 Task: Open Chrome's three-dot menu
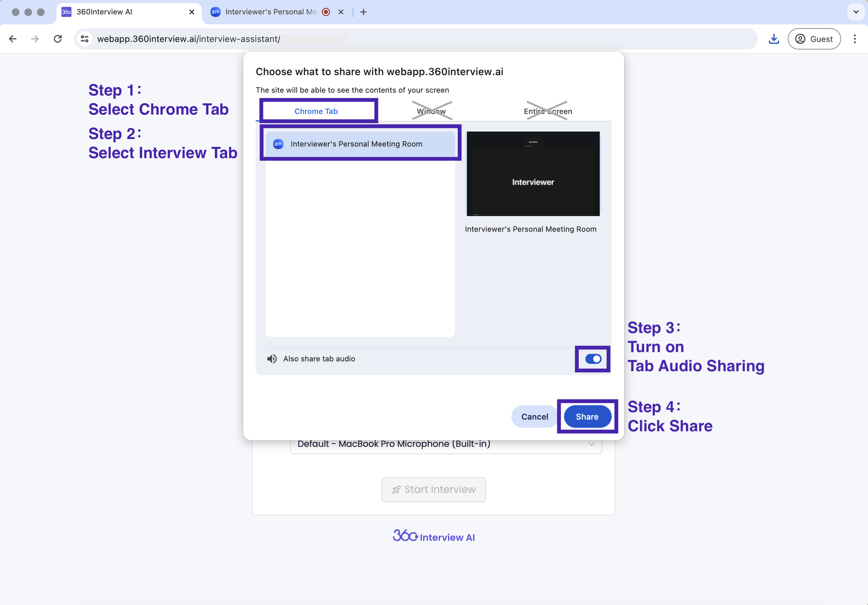(855, 39)
